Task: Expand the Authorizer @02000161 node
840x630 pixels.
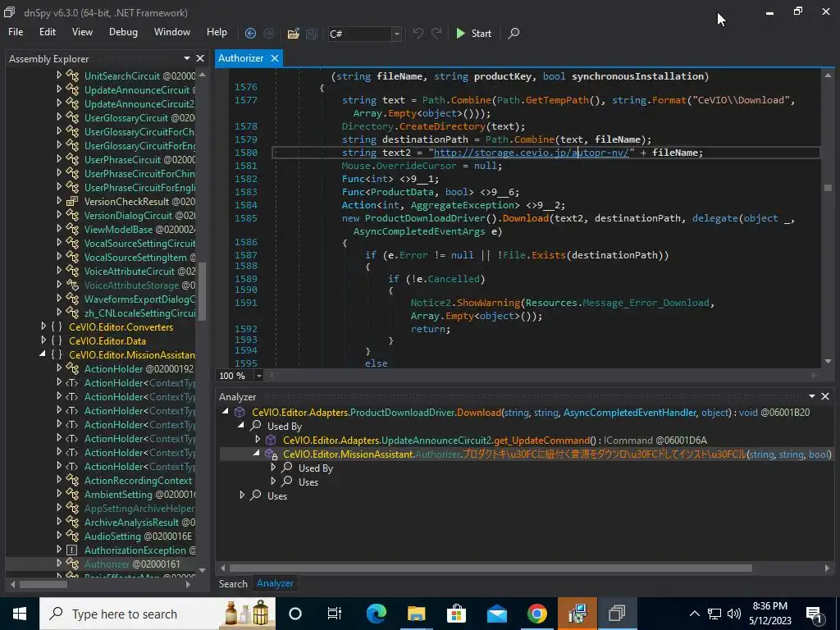Action: click(x=59, y=563)
